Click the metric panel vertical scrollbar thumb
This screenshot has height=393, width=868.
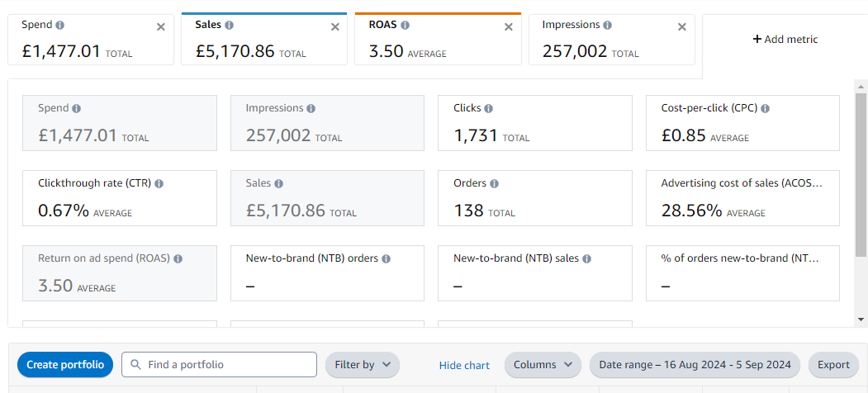861,176
